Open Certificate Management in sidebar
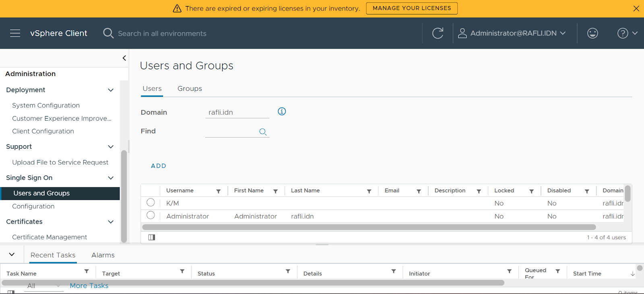644x294 pixels. click(50, 237)
